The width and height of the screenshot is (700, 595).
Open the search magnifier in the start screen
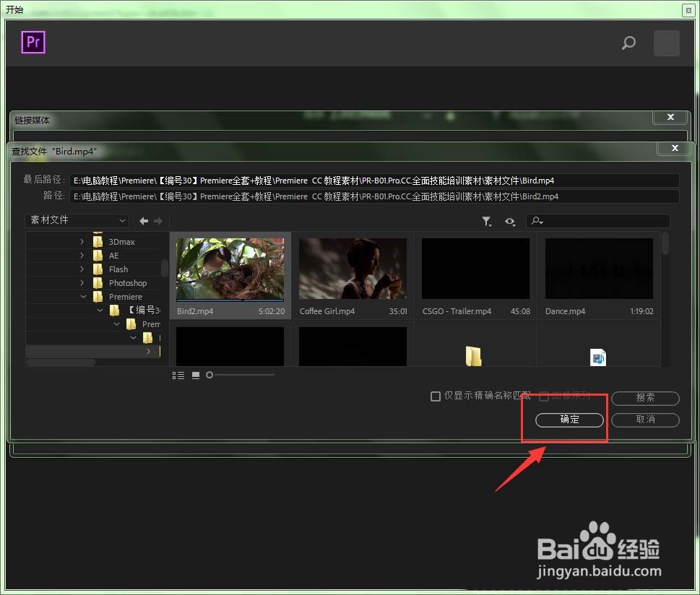(x=628, y=43)
